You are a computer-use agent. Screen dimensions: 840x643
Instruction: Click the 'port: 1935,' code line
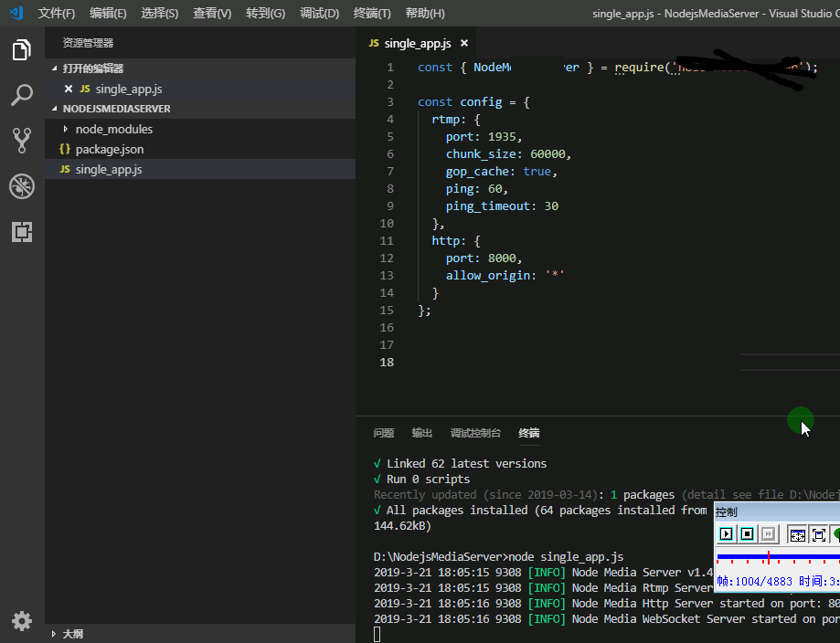click(484, 137)
